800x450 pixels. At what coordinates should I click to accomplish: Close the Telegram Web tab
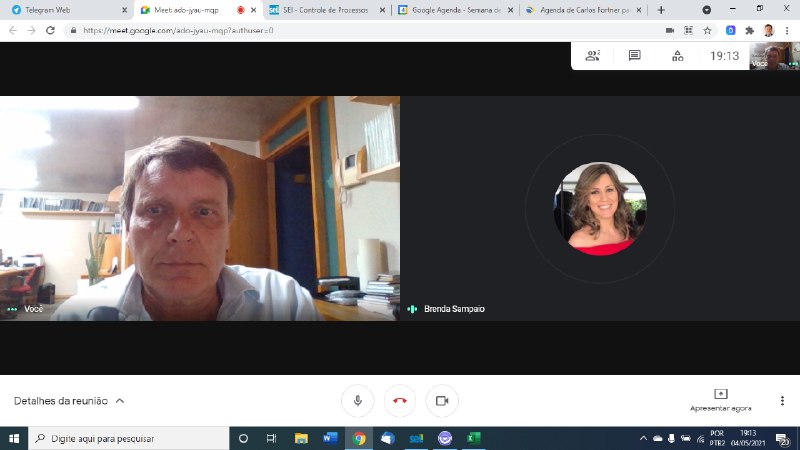pyautogui.click(x=124, y=10)
